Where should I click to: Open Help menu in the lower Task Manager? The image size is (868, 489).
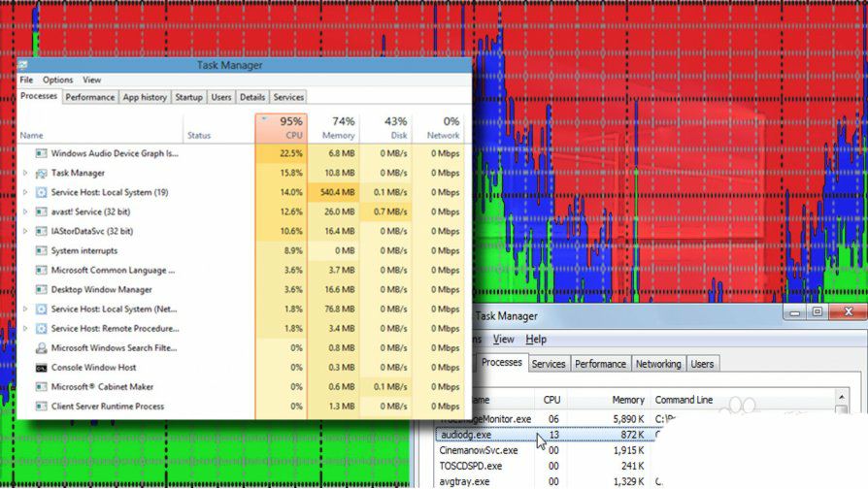coord(536,340)
